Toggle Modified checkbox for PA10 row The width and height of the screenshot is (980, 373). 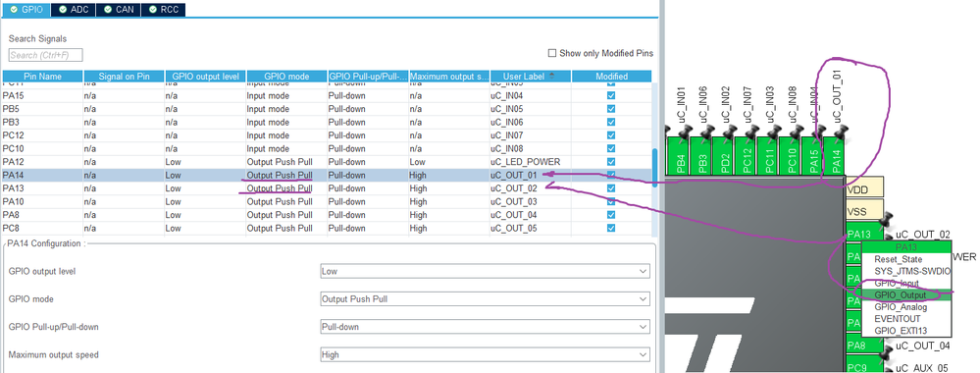pyautogui.click(x=611, y=201)
